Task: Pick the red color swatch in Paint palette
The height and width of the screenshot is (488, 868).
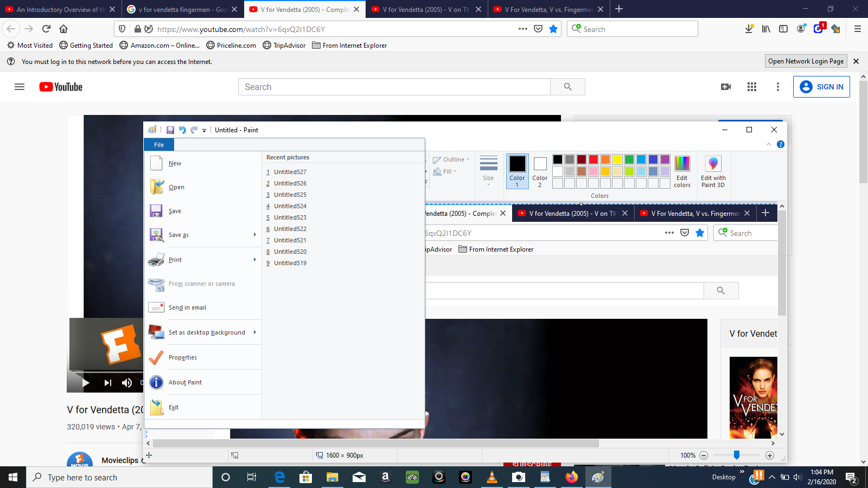Action: [x=593, y=159]
